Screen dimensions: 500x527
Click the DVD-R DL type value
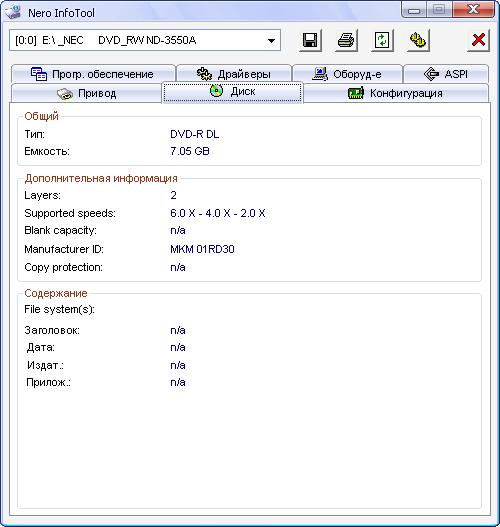coord(195,134)
